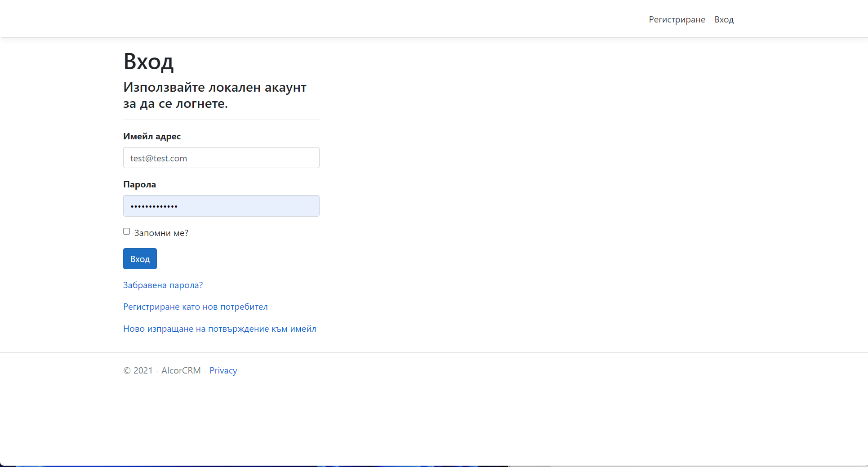The height and width of the screenshot is (467, 868).
Task: Select the Използвайте локален акаунт subtitle text
Action: click(x=215, y=95)
